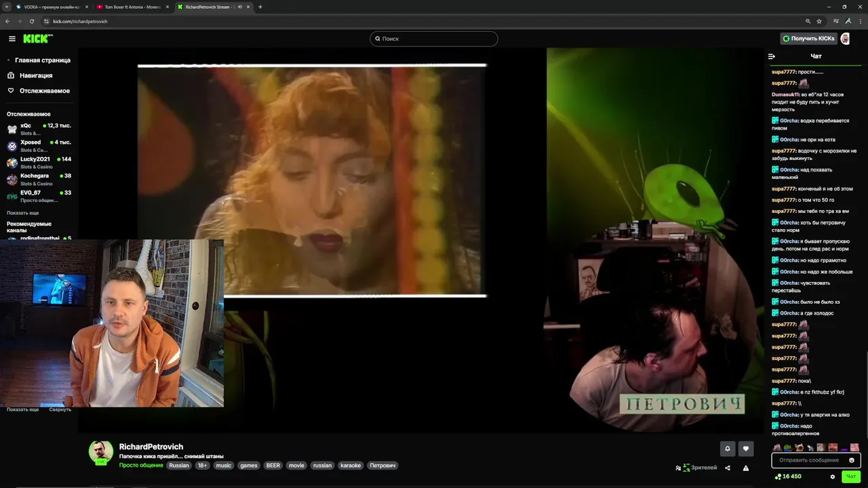The width and height of the screenshot is (868, 488).
Task: Open the emoji picker in chat input
Action: pyautogui.click(x=852, y=460)
